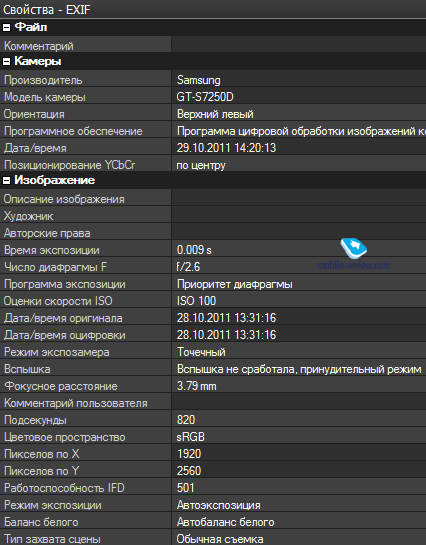Click the Дата/время value 29.10.2011 14:20:13
Viewport: 426px width, 545px height.
click(226, 148)
